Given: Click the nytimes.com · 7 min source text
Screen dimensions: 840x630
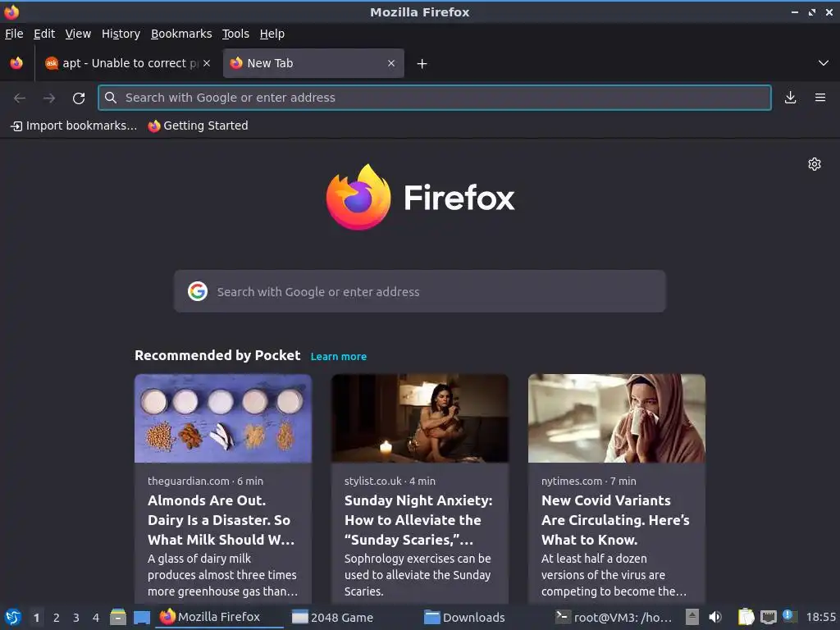Looking at the screenshot, I should 589,481.
